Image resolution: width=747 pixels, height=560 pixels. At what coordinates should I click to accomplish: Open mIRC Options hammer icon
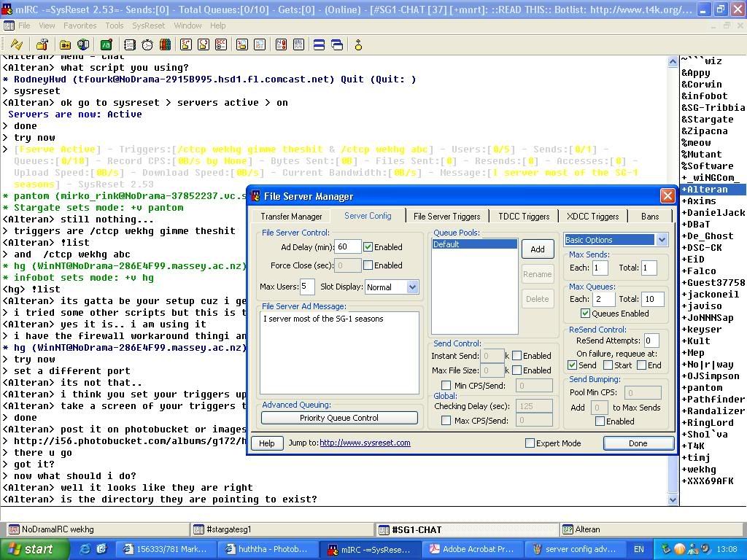pyautogui.click(x=42, y=44)
